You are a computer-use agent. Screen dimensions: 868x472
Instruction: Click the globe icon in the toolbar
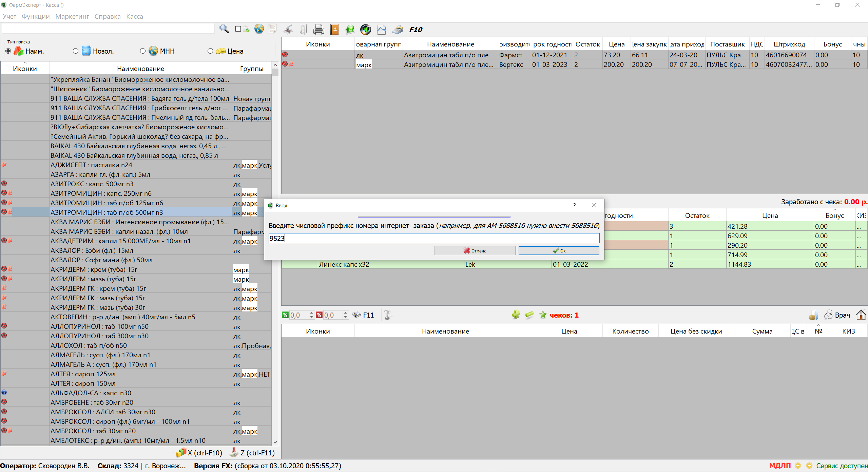(x=259, y=29)
